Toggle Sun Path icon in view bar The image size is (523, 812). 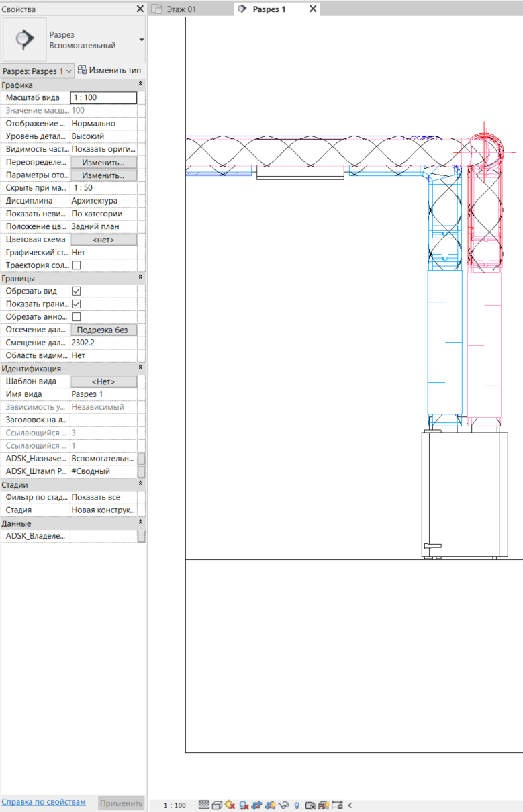230,805
